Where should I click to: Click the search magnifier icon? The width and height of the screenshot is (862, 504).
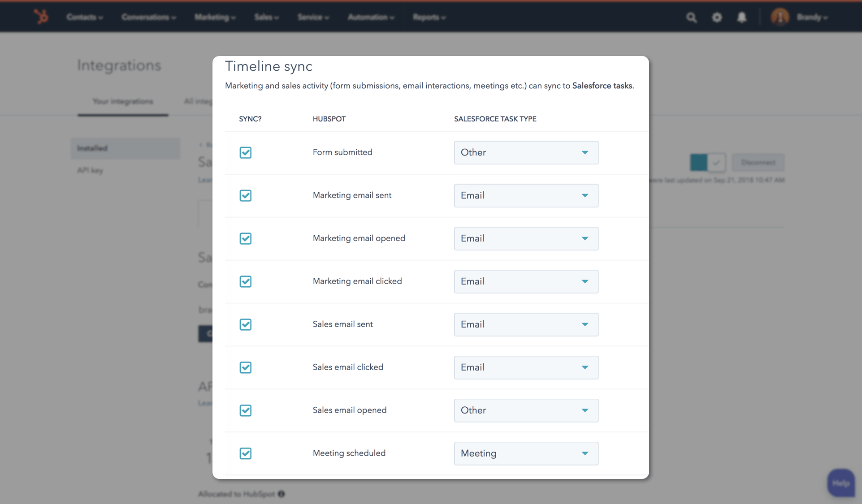(692, 17)
